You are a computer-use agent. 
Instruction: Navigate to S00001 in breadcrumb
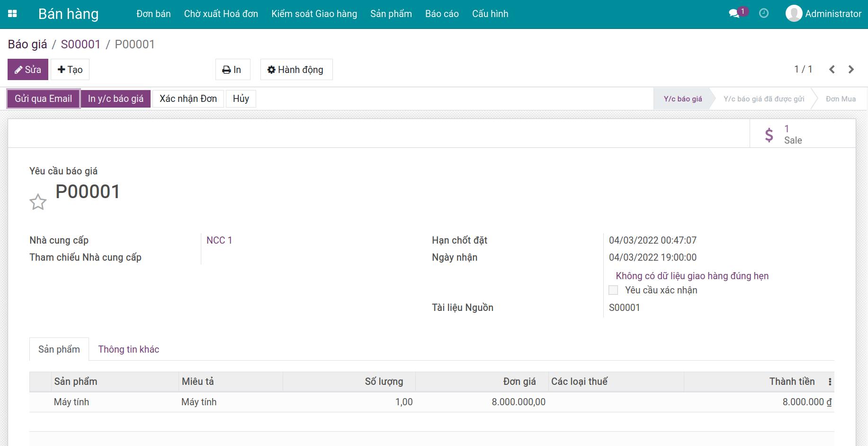pos(81,44)
